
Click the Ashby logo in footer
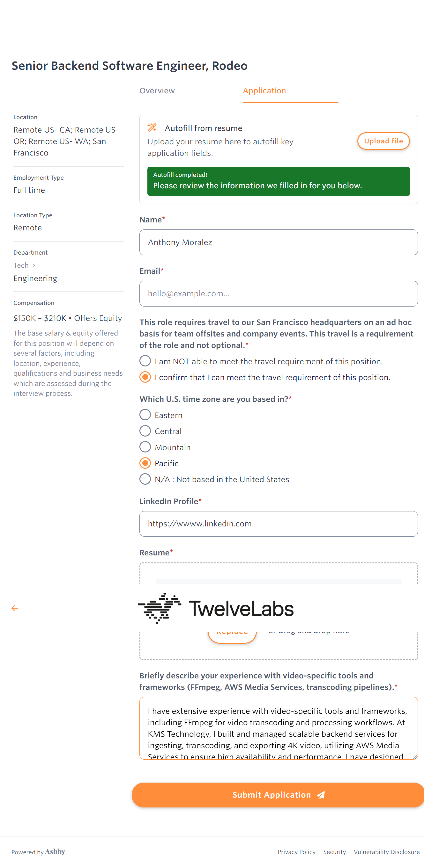[x=55, y=851]
